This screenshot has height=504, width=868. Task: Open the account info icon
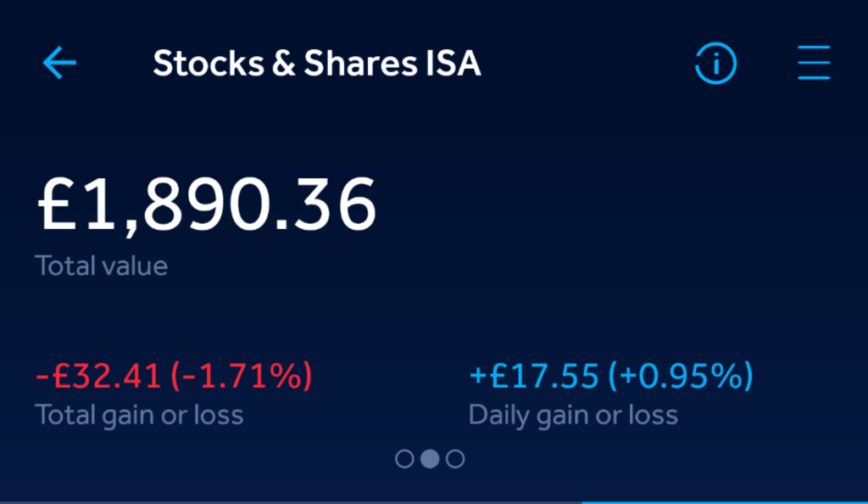(x=716, y=64)
